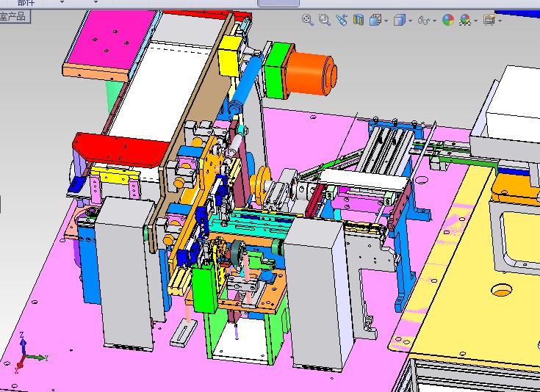This screenshot has height=392, width=540.
Task: Click the Hide/Show Items glasses icon
Action: [424, 21]
